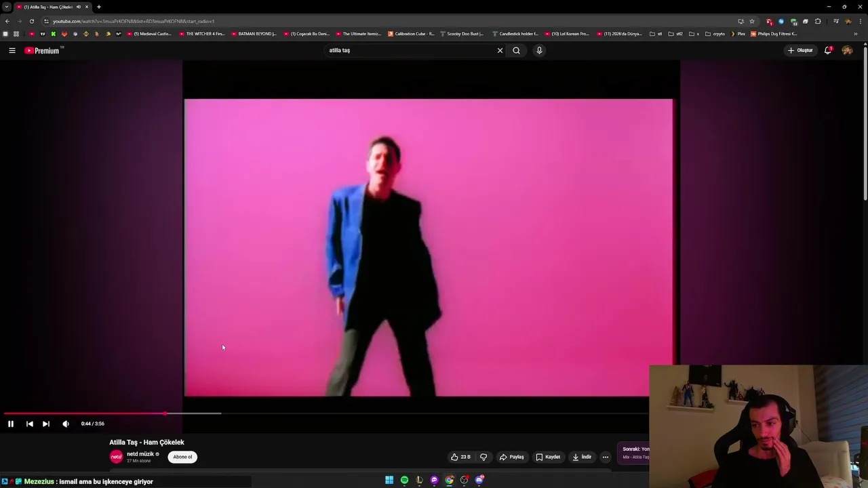Seek on the video progress bar
Viewport: 868px width, 488px height.
tap(325, 413)
